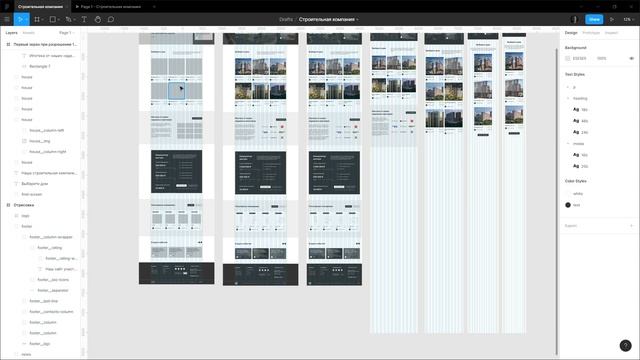This screenshot has height=360, width=640.
Task: Select the top frame layer "Первый экран при разрешении"
Action: (44, 44)
